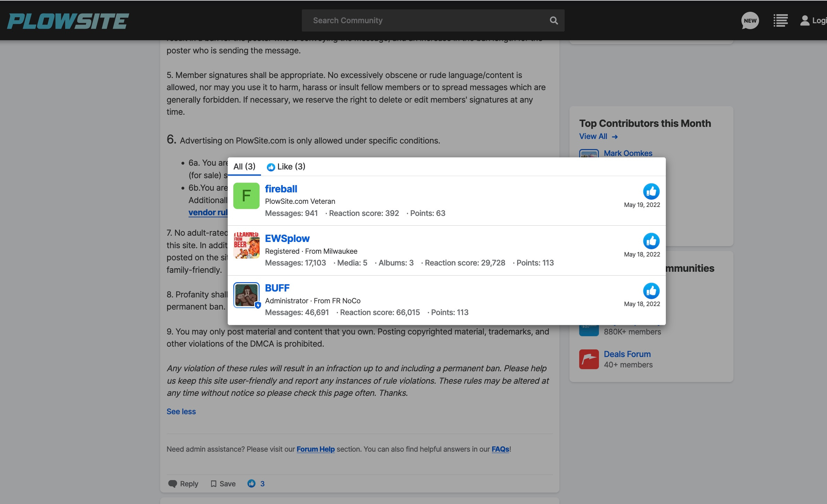
Task: Click the PlowSite logo
Action: [68, 21]
